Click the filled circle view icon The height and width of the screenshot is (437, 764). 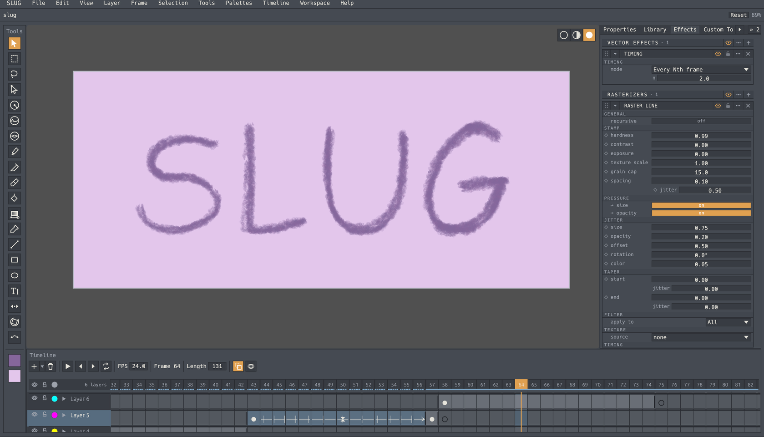point(589,35)
